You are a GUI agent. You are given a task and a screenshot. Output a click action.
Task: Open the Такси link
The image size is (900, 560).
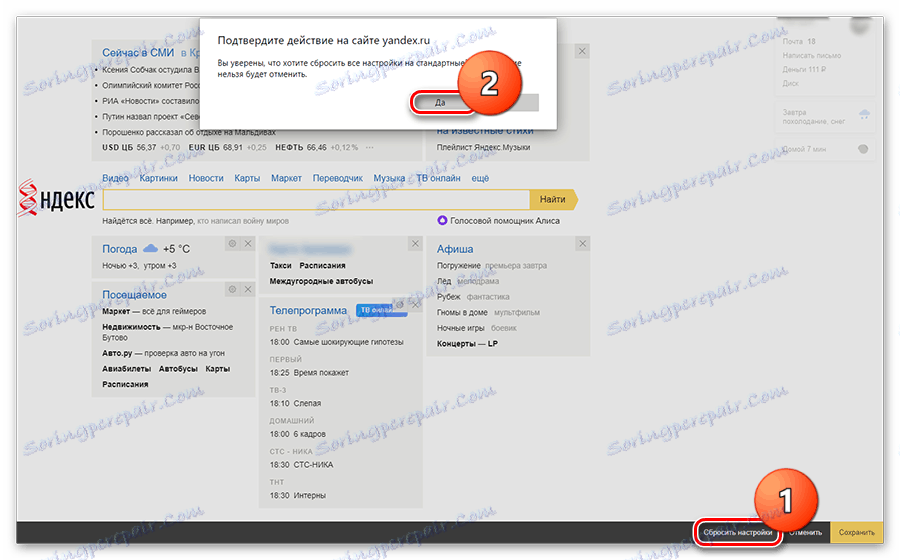click(281, 265)
